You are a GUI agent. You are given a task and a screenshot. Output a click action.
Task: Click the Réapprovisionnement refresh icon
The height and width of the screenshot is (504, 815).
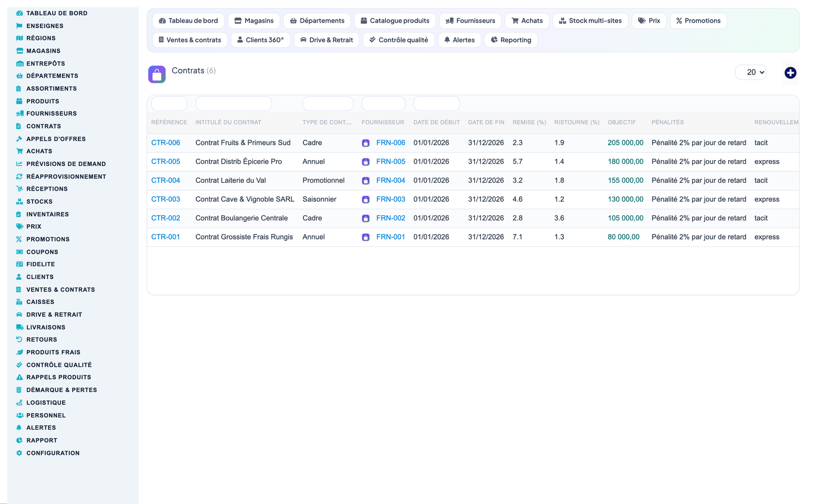20,176
